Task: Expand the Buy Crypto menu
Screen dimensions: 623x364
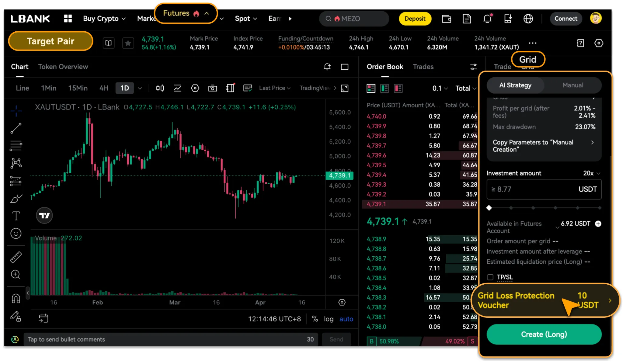Action: 104,19
